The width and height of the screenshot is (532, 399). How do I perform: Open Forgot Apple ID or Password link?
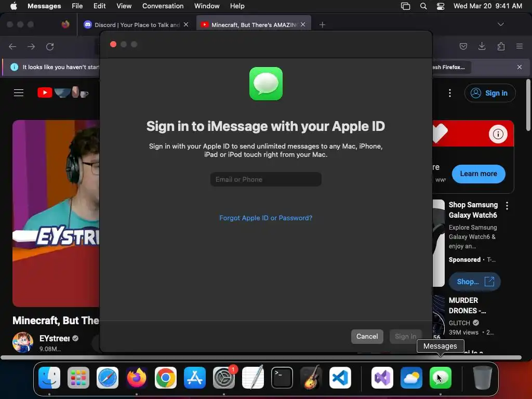[x=265, y=218]
